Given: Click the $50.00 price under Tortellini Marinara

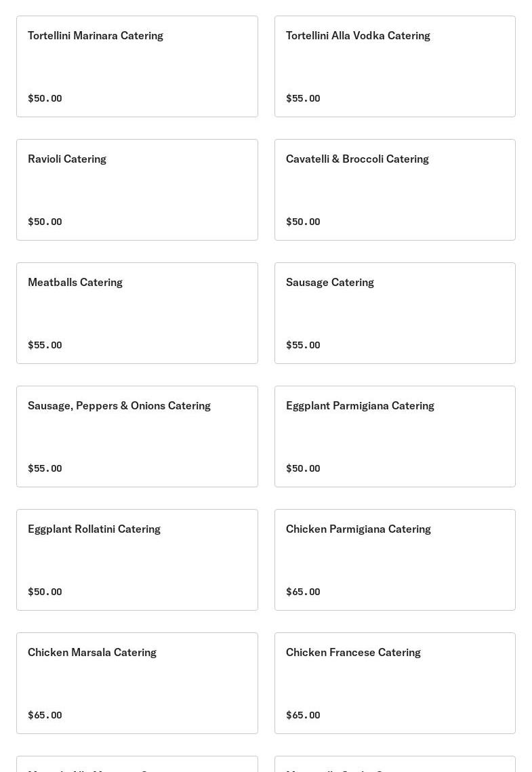Looking at the screenshot, I should 45,98.
